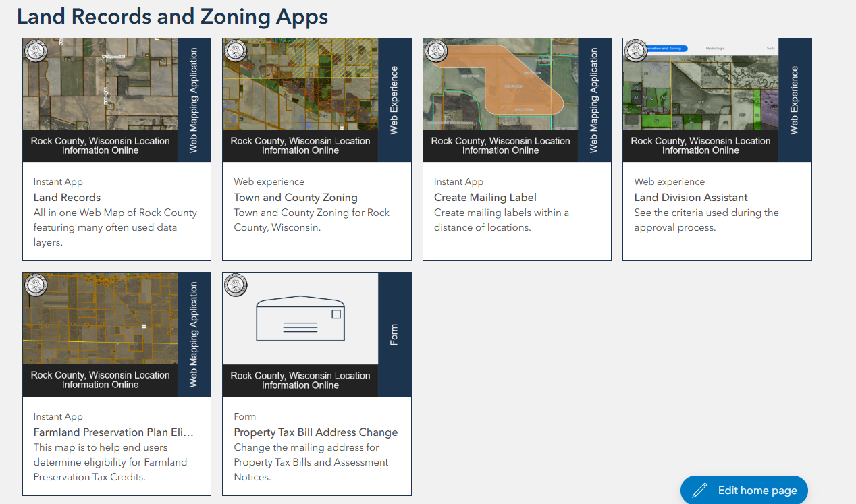
Task: Click the Rock County seal on Land Division Assistant
Action: 636,51
